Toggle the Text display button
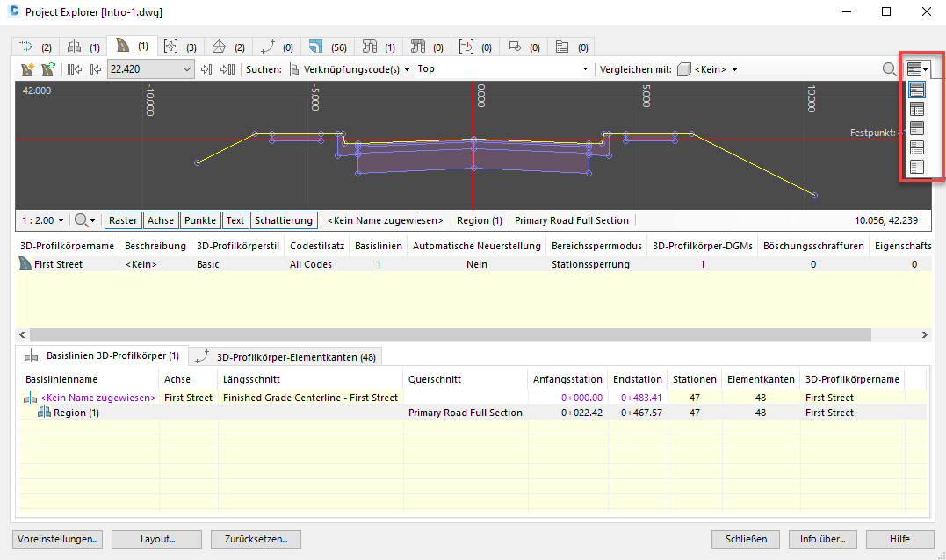The image size is (946, 560). point(235,220)
